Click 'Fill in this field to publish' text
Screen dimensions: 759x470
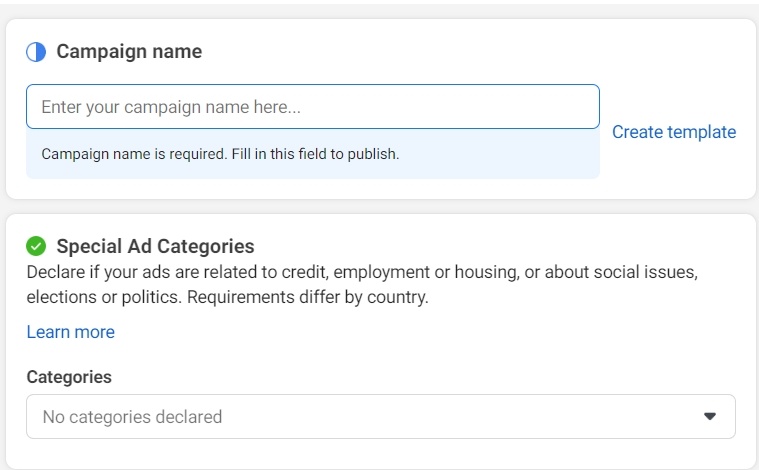tap(315, 154)
